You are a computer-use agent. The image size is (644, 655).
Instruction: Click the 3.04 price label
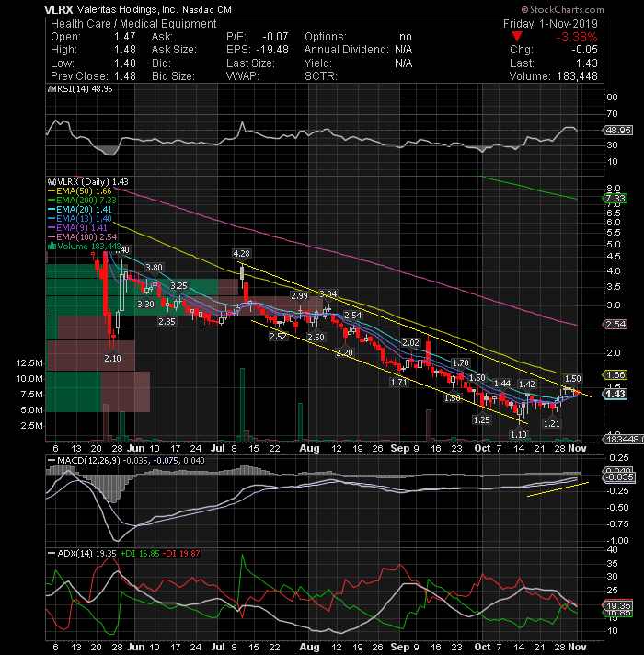coord(328,294)
